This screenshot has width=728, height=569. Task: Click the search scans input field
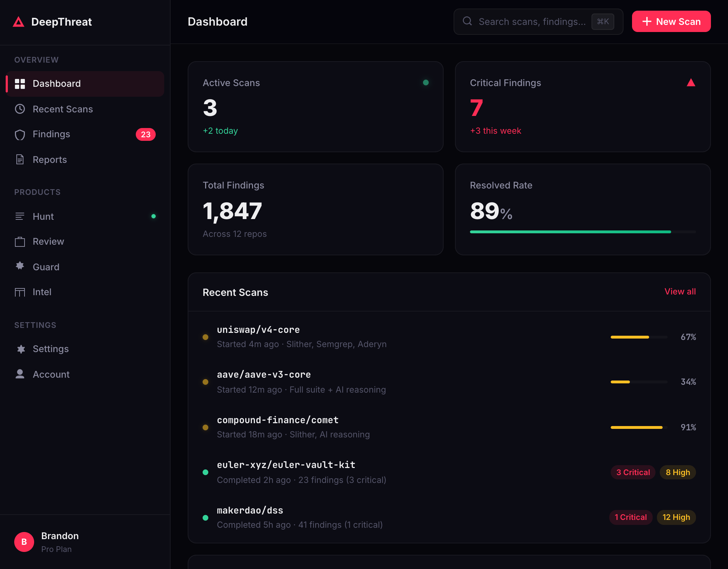click(x=531, y=22)
